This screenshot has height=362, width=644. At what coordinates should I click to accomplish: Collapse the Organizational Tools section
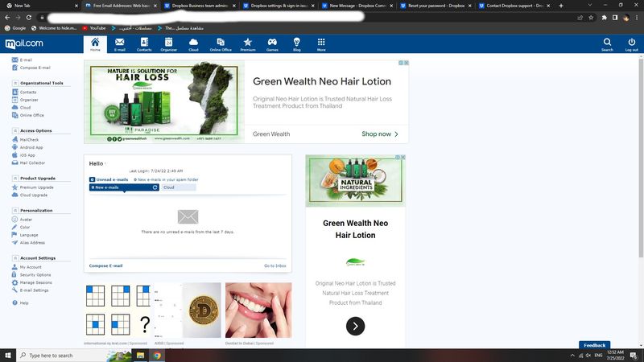point(15,83)
